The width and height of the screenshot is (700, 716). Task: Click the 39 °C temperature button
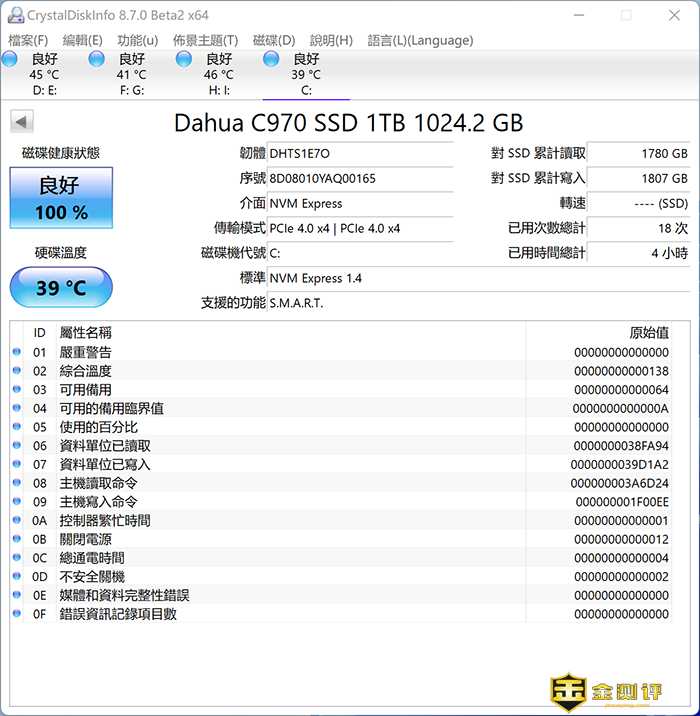click(61, 288)
